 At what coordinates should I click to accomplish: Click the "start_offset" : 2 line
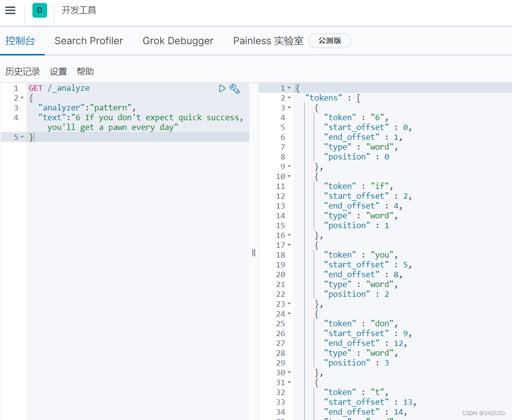(x=368, y=196)
